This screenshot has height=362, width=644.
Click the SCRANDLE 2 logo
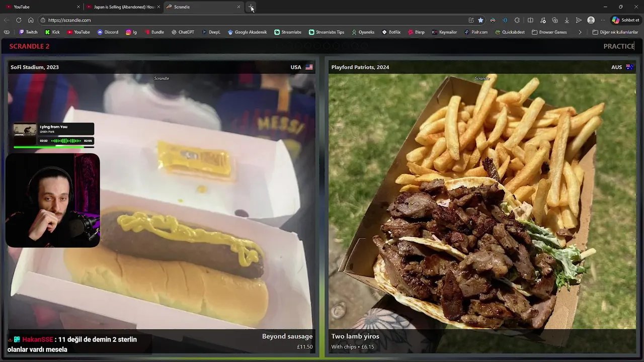click(29, 46)
